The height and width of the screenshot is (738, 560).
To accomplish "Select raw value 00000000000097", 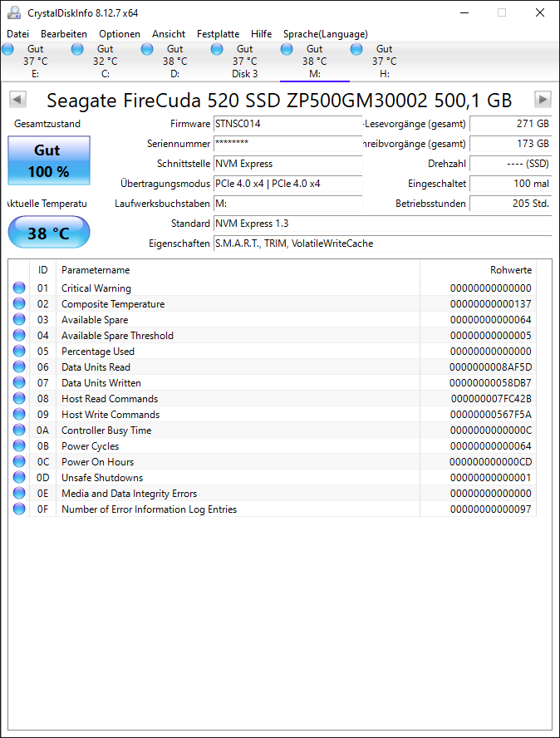I will pyautogui.click(x=490, y=509).
